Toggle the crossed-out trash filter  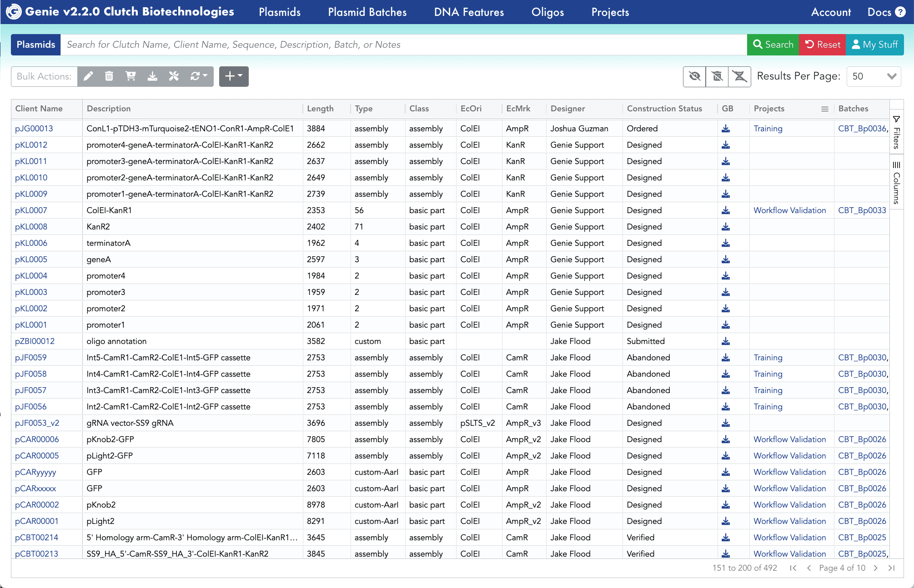pyautogui.click(x=717, y=76)
